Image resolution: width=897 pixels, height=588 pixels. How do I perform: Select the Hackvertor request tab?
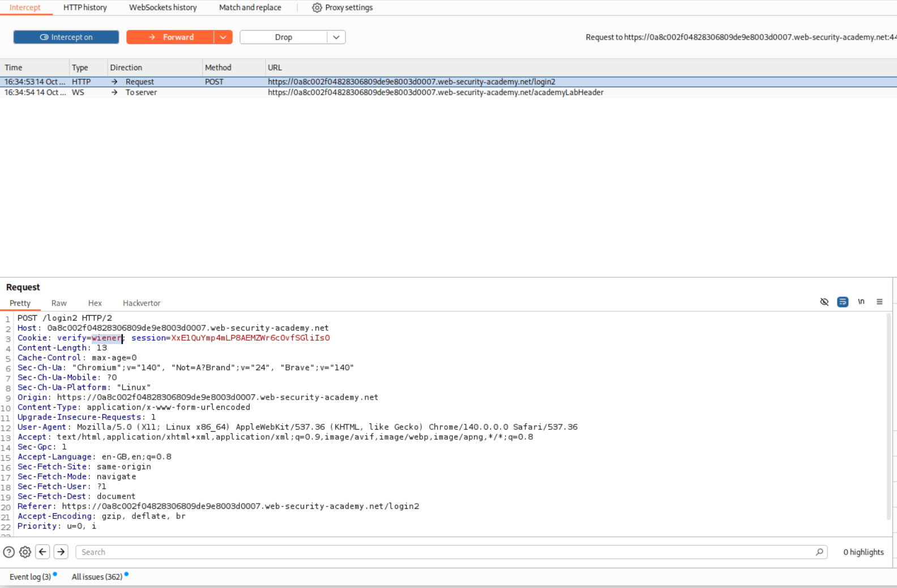click(x=142, y=303)
